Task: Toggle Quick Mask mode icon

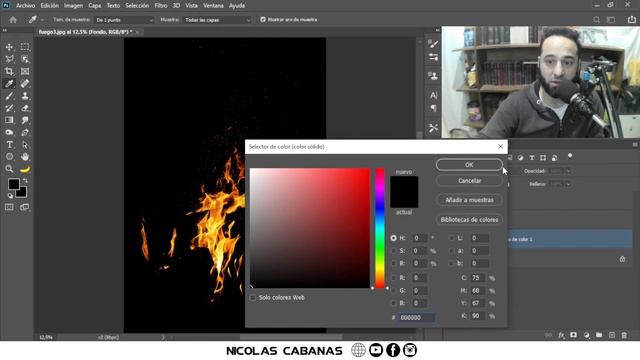Action: [9, 207]
